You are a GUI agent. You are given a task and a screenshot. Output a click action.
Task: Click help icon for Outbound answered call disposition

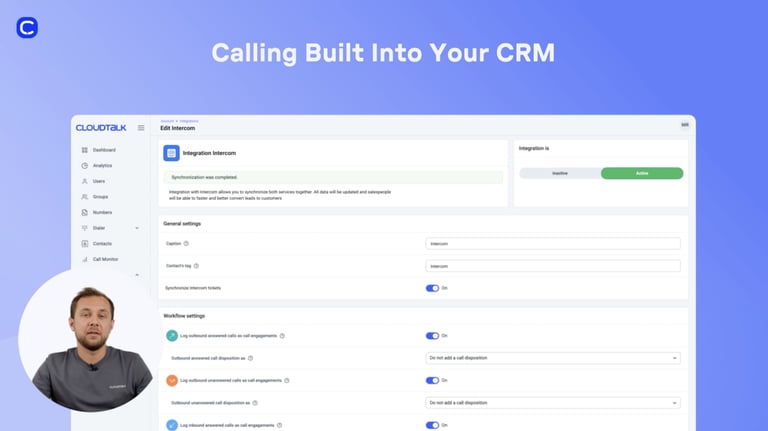tap(250, 358)
